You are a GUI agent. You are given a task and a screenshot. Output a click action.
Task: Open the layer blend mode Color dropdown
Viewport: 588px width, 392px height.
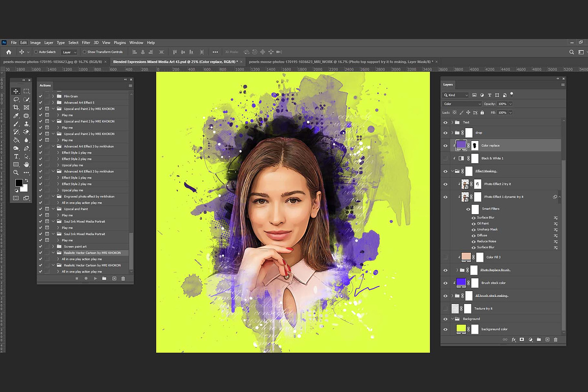point(462,104)
